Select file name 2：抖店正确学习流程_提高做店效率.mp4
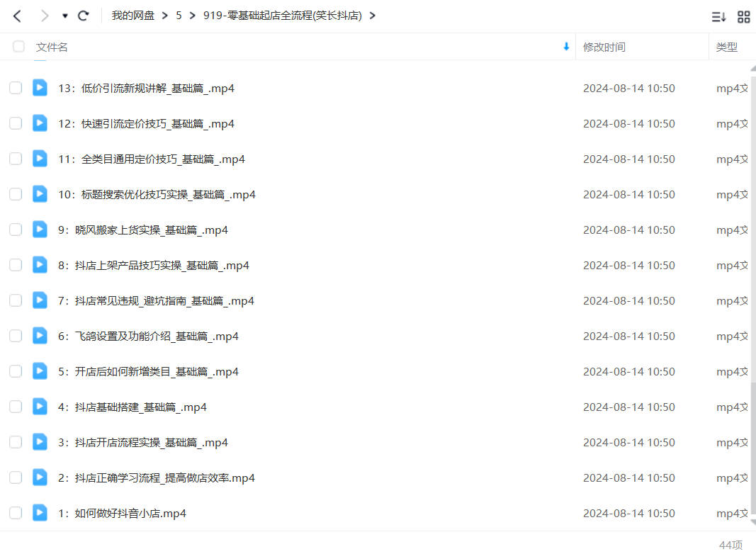 click(157, 478)
